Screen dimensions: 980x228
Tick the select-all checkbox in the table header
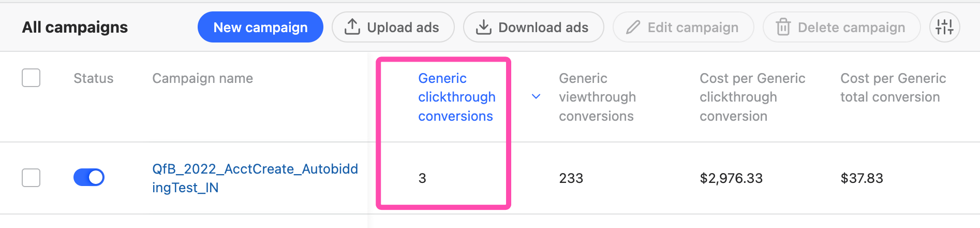coord(31,78)
